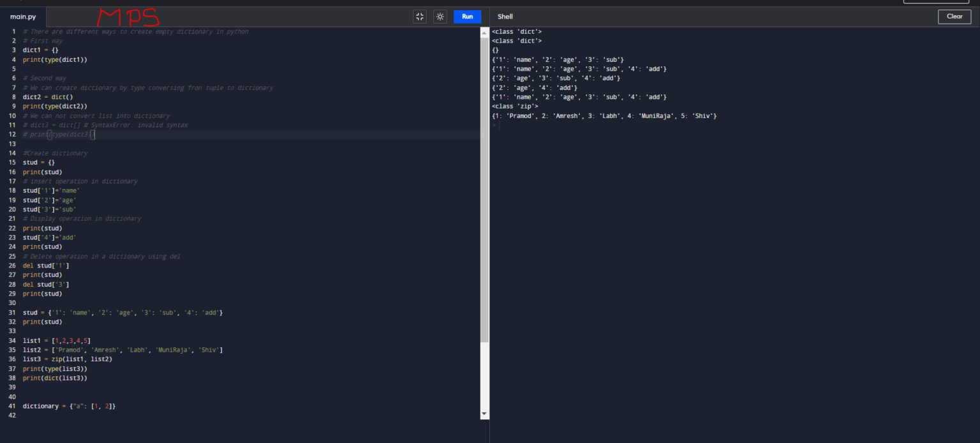980x443 pixels.
Task: Click the '# Delete operation' comment line
Action: 101,257
